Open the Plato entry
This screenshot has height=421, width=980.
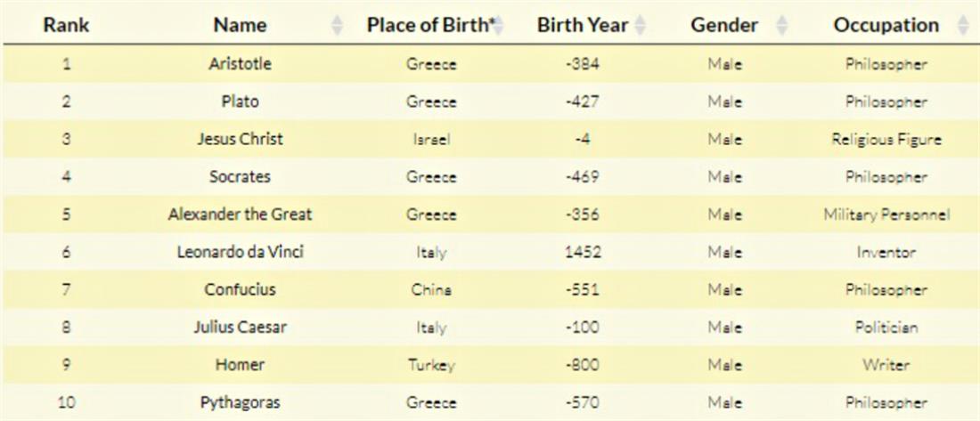[240, 101]
